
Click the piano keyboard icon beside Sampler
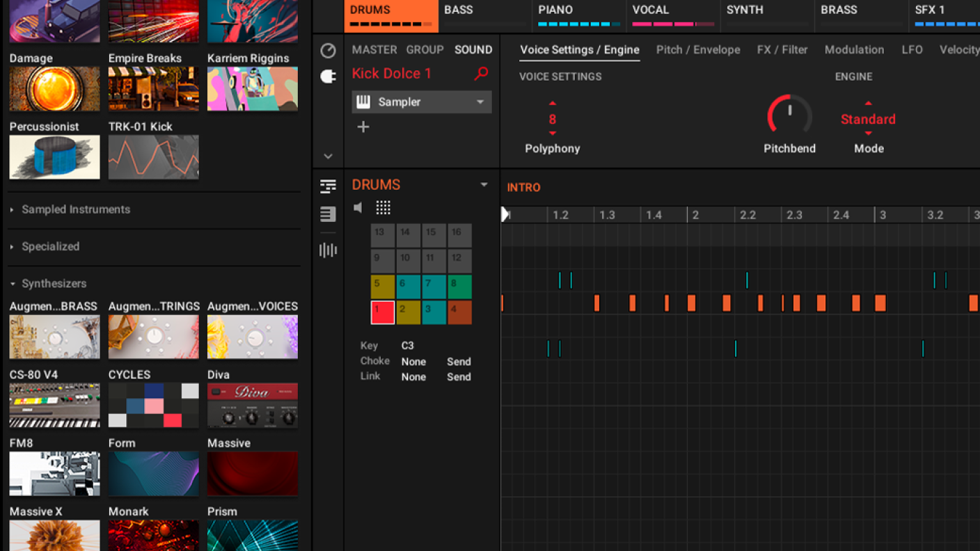pyautogui.click(x=363, y=102)
